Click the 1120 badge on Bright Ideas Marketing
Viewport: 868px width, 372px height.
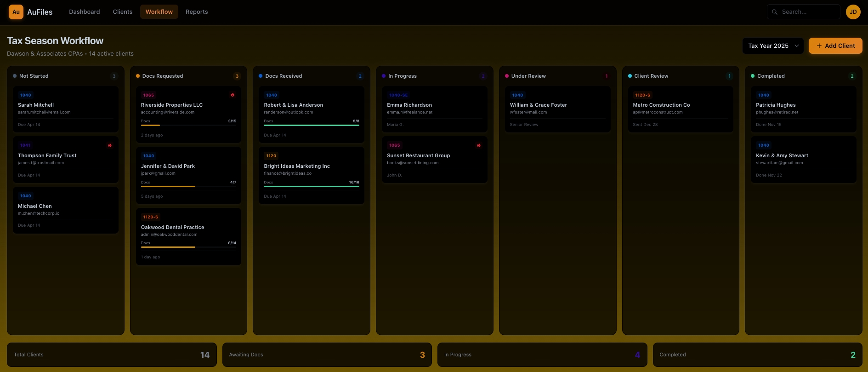272,156
